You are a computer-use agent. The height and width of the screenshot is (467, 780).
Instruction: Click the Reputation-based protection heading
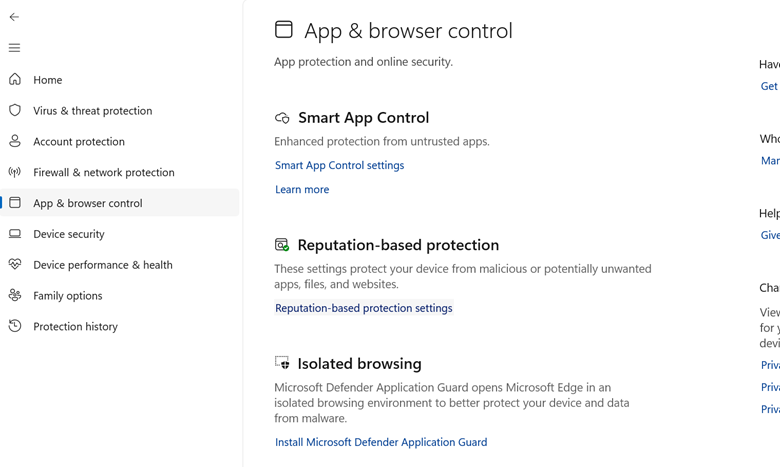click(398, 245)
